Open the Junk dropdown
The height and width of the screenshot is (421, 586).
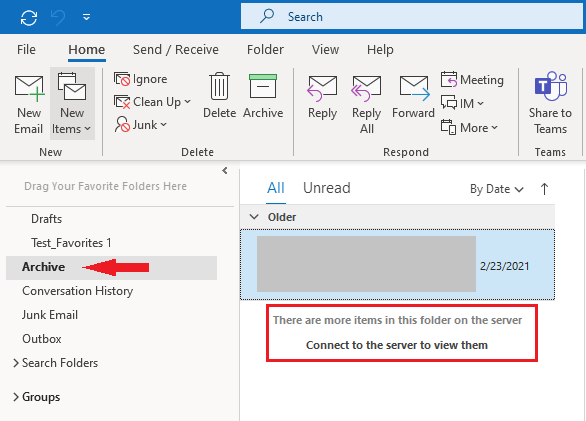[141, 125]
